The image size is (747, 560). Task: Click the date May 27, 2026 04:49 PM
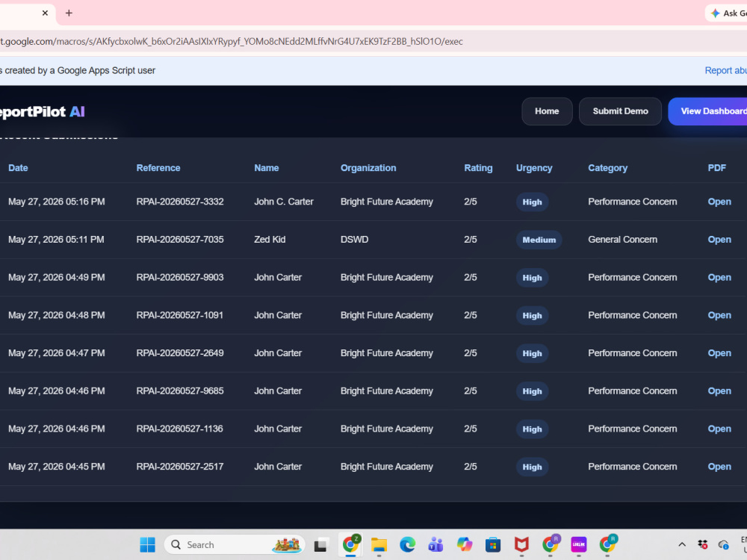56,277
